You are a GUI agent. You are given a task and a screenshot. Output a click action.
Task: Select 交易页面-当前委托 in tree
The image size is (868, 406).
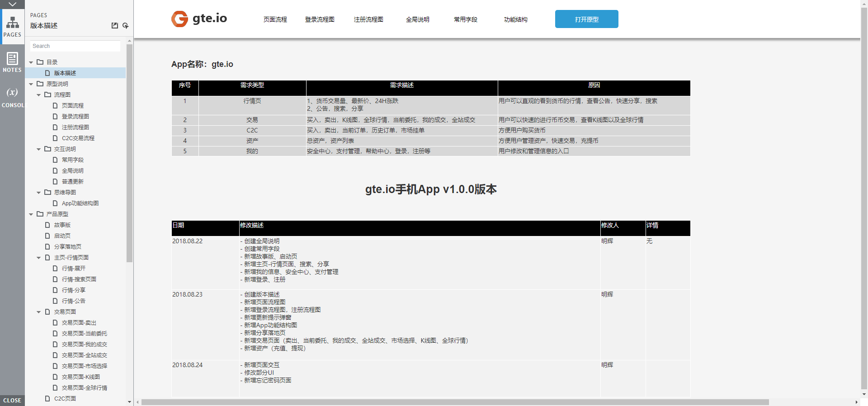pyautogui.click(x=85, y=333)
